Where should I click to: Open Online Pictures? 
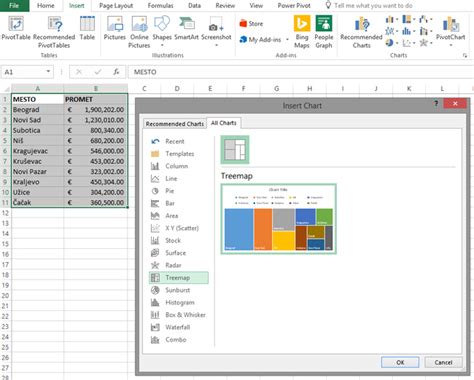[139, 32]
